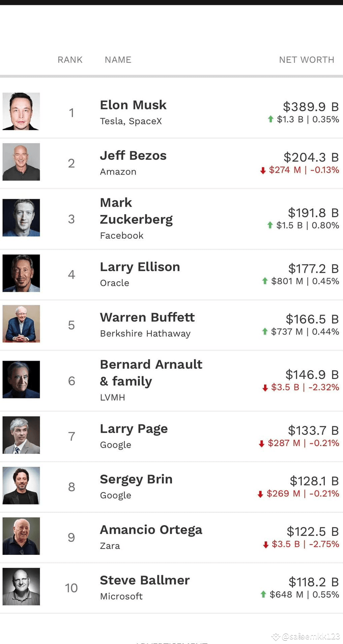Tap Jeff Bezos's thumbnail portrait
Viewport: 343px width, 644px height.
coord(21,162)
